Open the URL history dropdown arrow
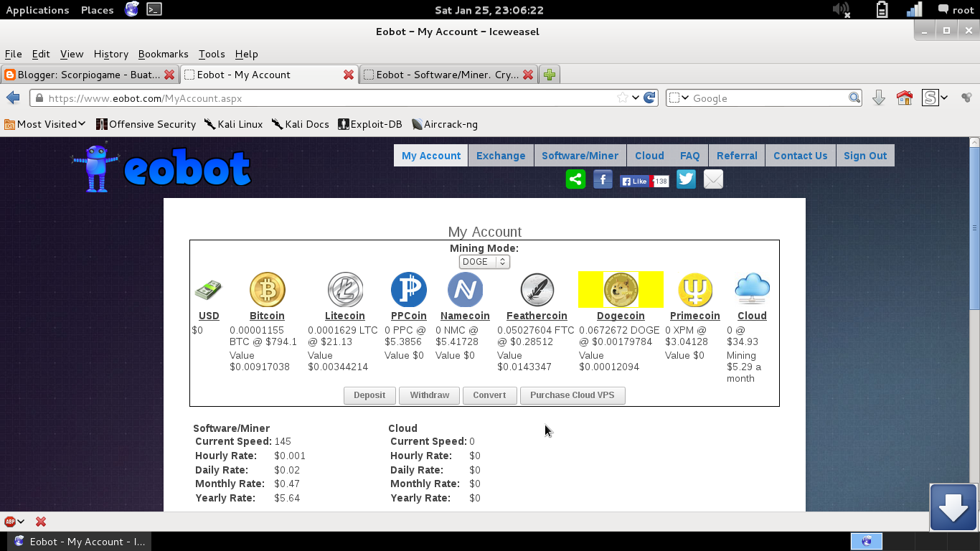 636,98
